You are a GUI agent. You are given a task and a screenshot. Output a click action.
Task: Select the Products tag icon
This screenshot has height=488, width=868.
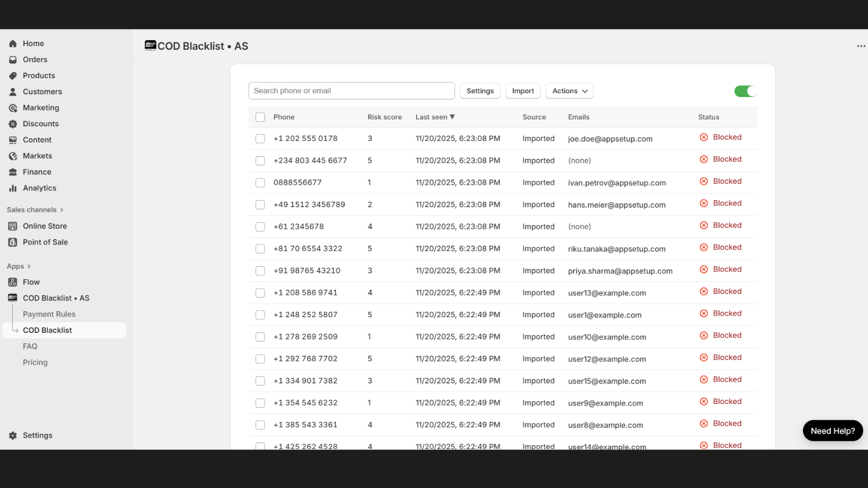tap(13, 76)
